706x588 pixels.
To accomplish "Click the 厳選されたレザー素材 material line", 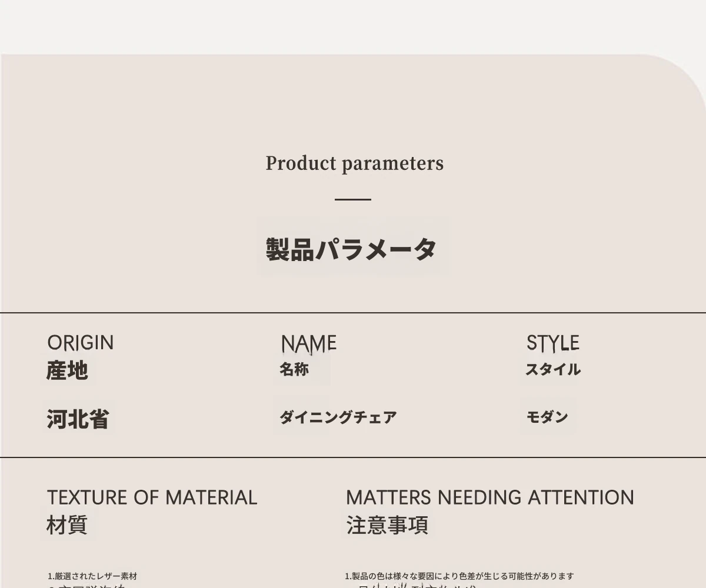I will [x=92, y=576].
